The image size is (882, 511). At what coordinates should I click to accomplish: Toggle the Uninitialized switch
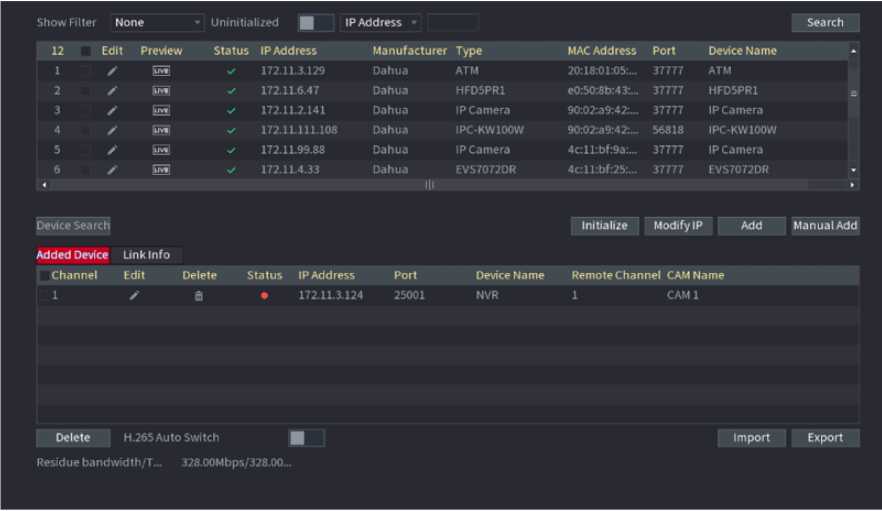[315, 22]
